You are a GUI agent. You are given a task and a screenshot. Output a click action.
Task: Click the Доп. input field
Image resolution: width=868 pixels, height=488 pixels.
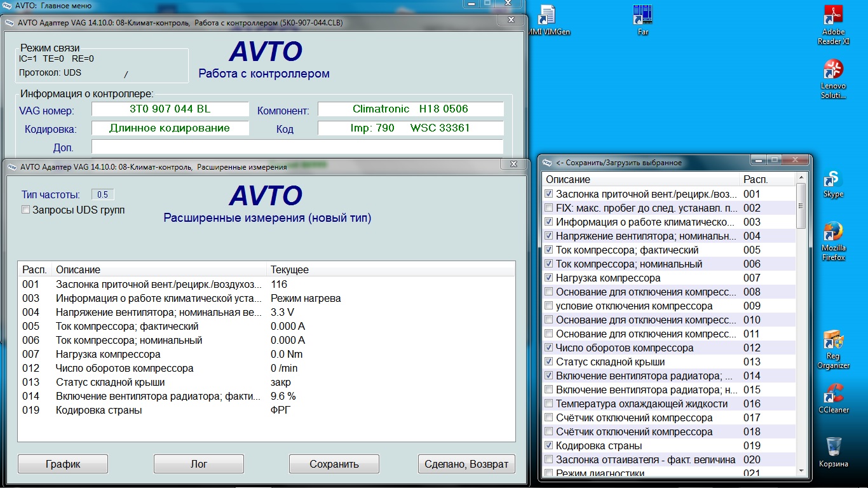pos(297,147)
